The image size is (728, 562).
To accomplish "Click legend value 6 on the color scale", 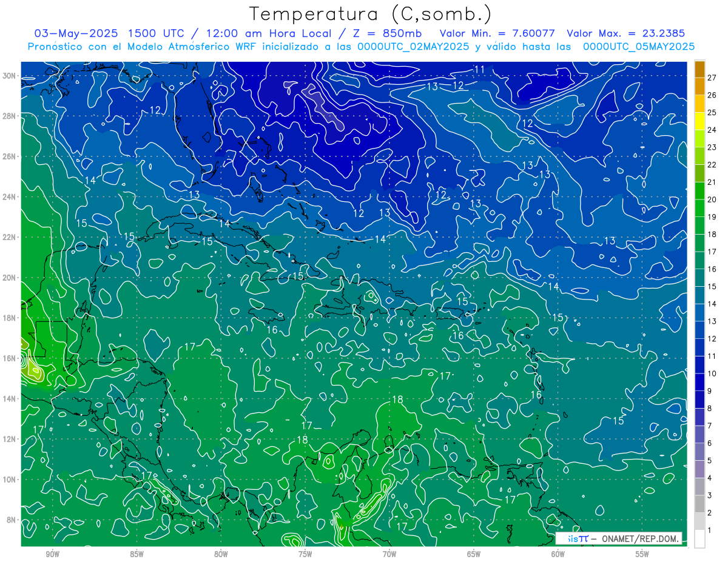I will tap(710, 443).
